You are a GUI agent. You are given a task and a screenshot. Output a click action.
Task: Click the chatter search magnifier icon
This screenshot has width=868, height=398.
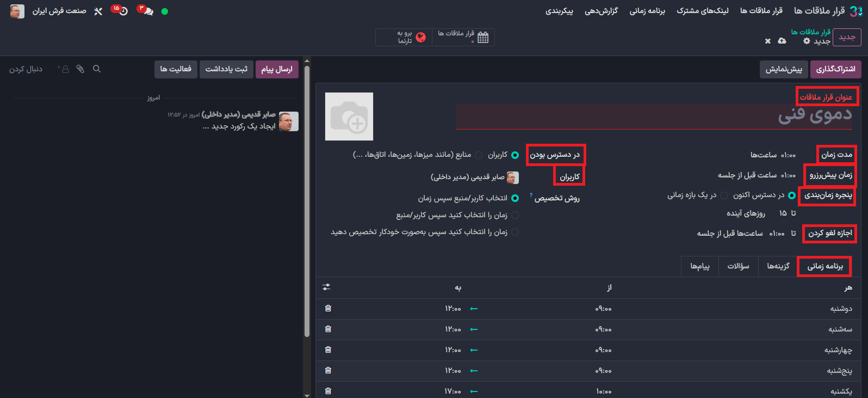[x=97, y=69]
